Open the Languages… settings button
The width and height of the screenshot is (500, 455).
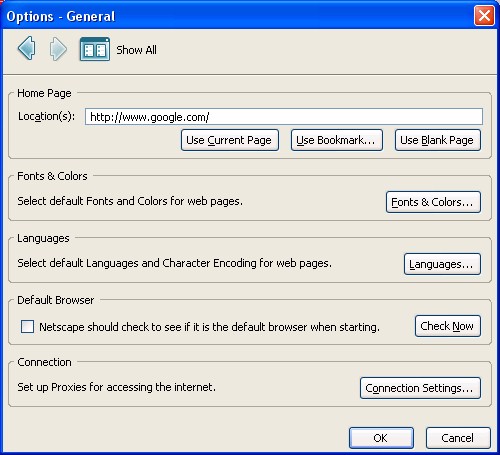[442, 264]
